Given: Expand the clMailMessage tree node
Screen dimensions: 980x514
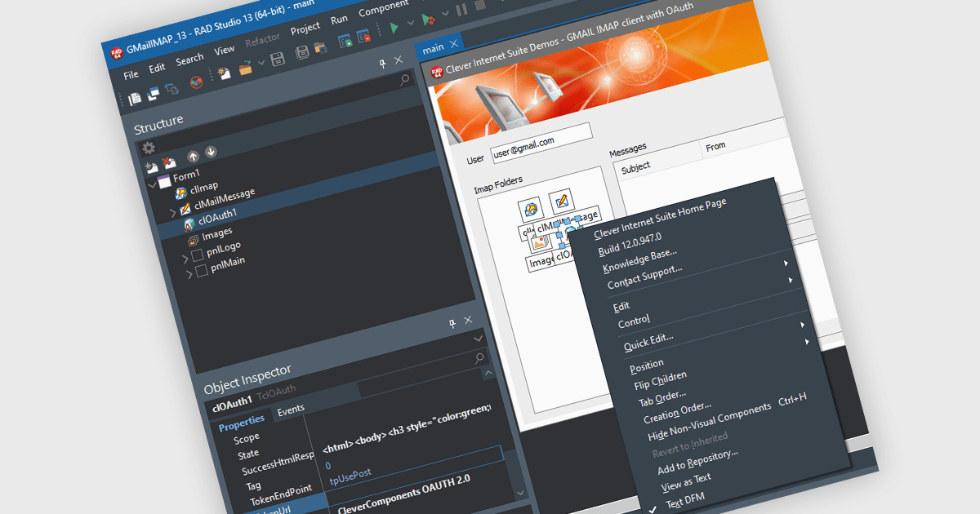Looking at the screenshot, I should coord(173,212).
